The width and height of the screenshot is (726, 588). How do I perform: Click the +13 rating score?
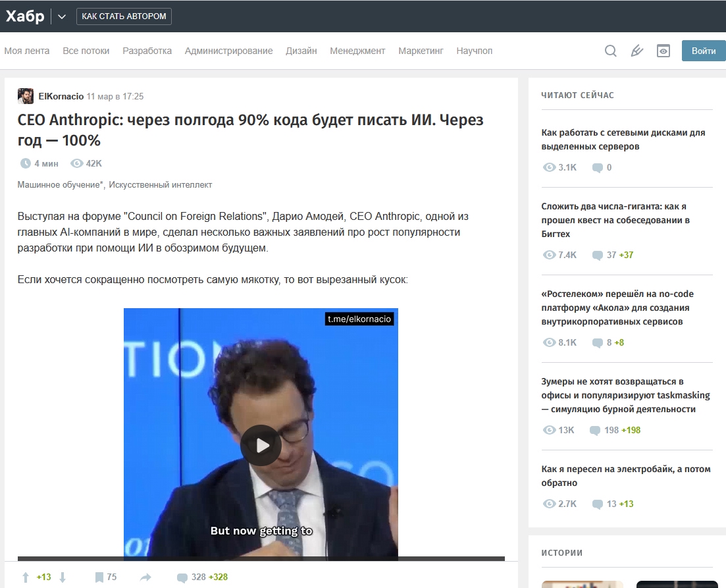[43, 577]
